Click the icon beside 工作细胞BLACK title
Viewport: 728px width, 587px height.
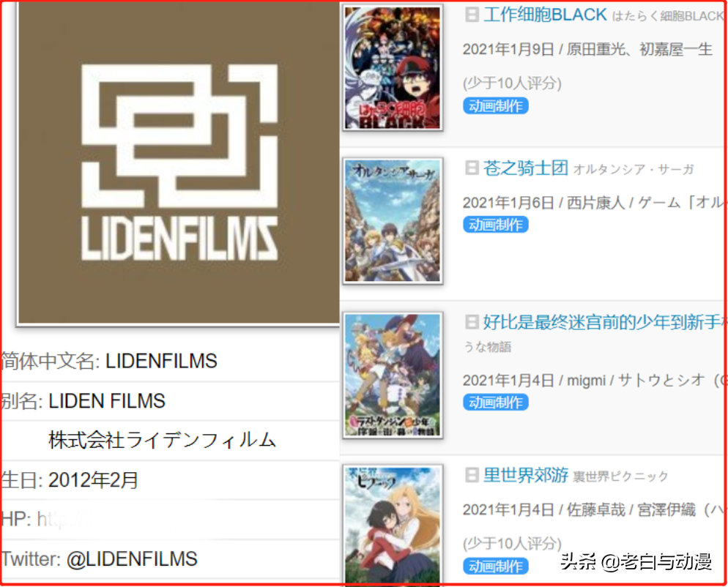click(472, 15)
